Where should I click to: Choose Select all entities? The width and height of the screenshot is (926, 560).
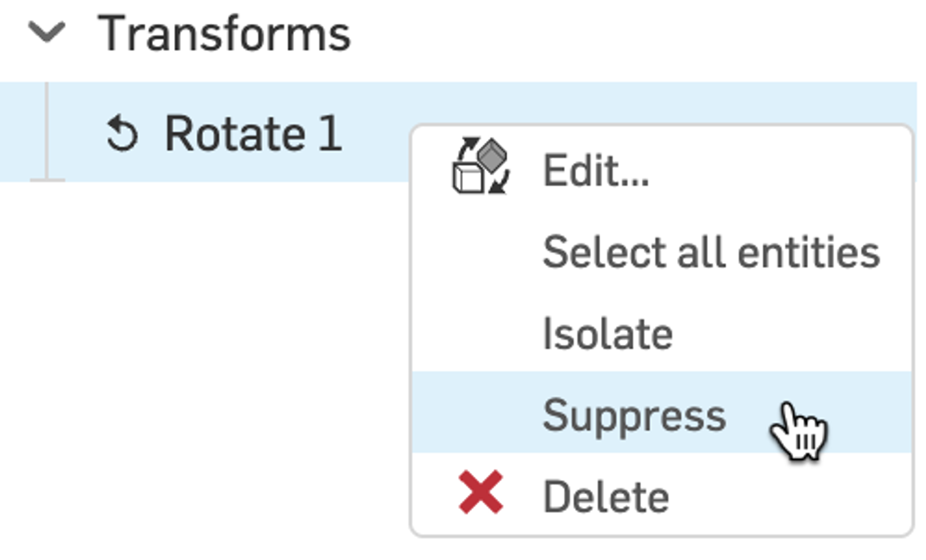coord(712,250)
